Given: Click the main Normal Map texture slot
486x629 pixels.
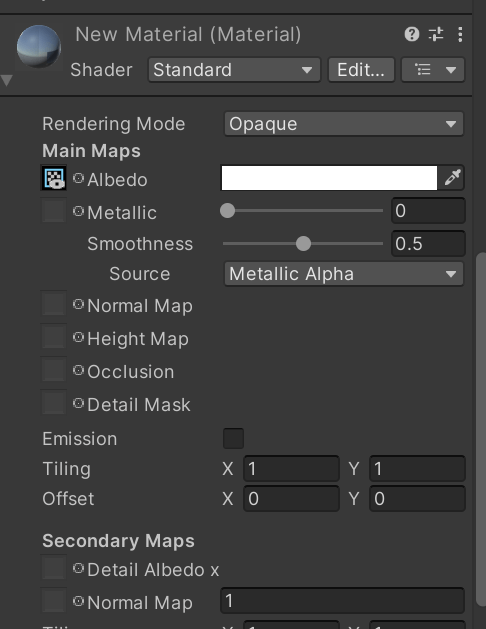Looking at the screenshot, I should pos(54,304).
